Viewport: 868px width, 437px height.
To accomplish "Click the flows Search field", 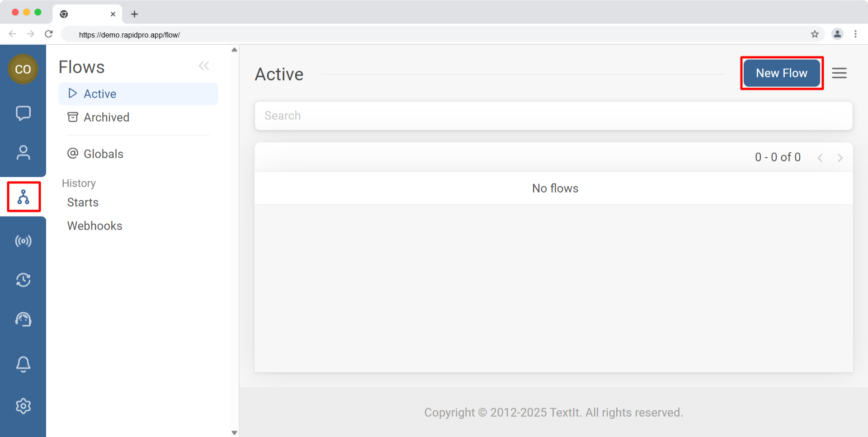I will (553, 116).
